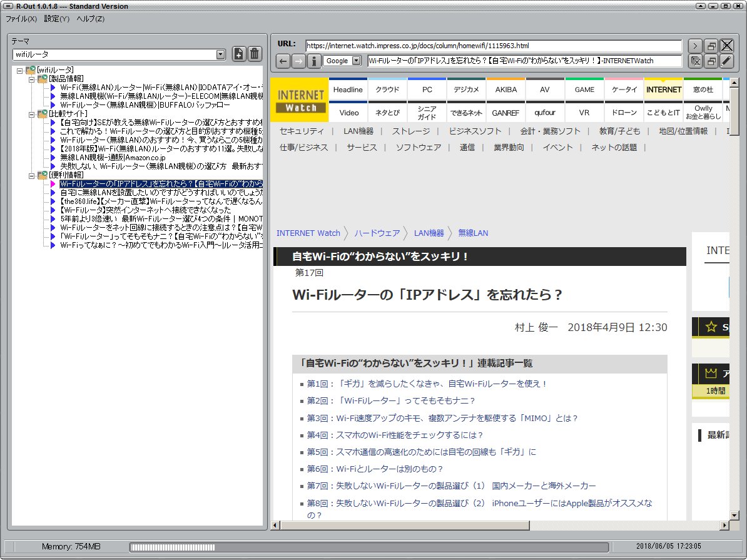Screen dimensions: 747x560
Task: Open the 設定(Y) menu
Action: coord(57,19)
